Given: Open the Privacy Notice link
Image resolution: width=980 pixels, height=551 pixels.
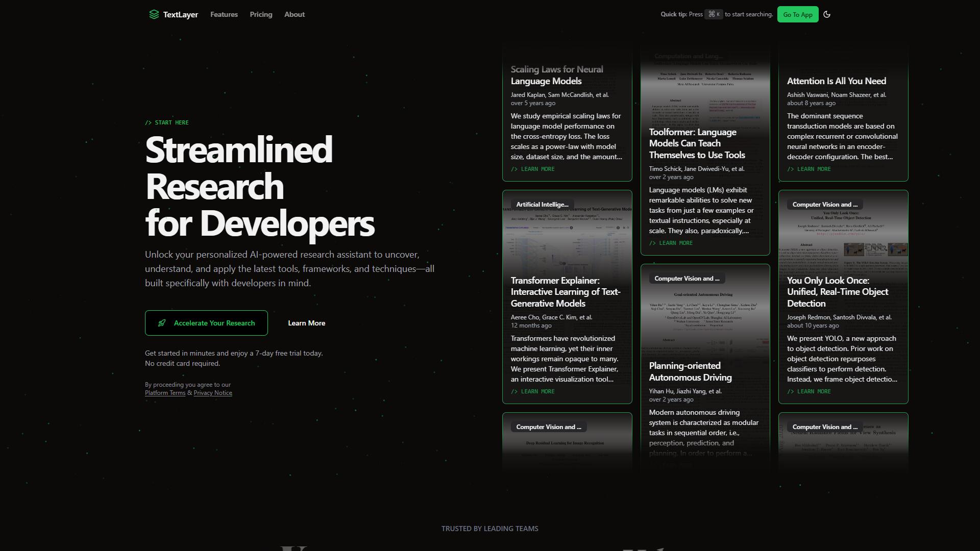Looking at the screenshot, I should (213, 393).
